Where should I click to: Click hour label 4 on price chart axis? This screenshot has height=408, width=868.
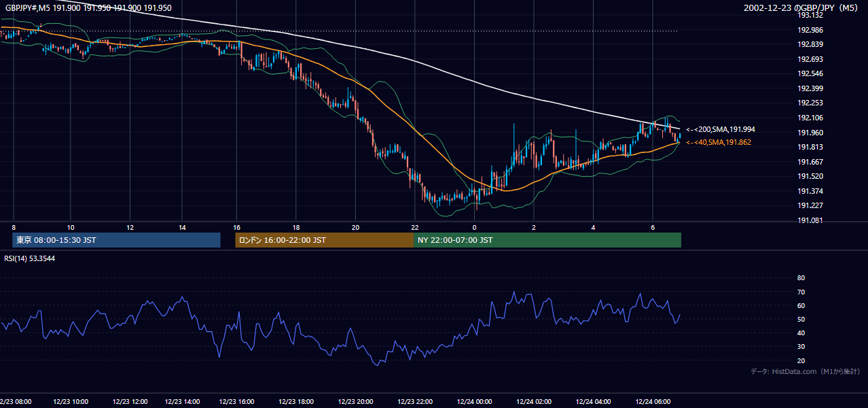coord(593,227)
